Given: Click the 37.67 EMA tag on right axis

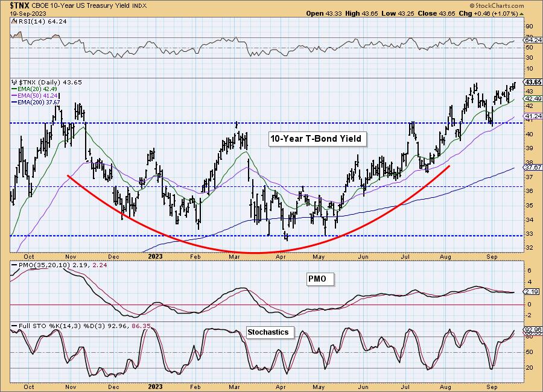Looking at the screenshot, I should [533, 167].
